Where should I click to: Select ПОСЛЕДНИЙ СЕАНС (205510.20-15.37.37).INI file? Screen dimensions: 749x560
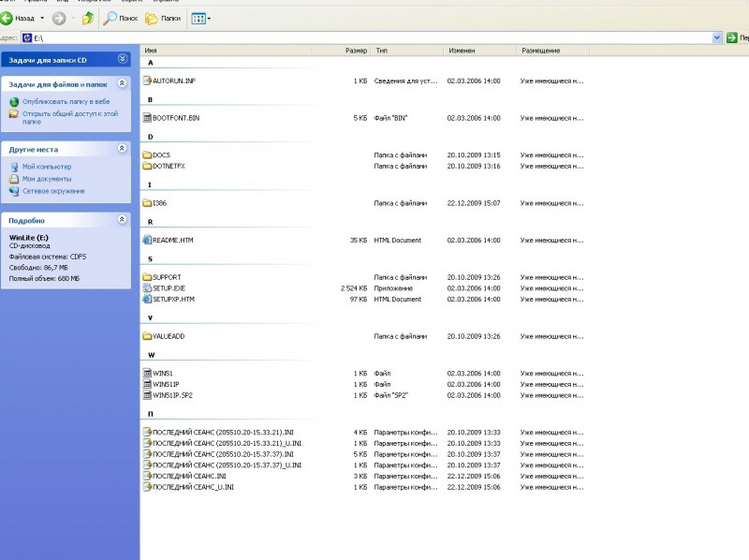[223, 454]
